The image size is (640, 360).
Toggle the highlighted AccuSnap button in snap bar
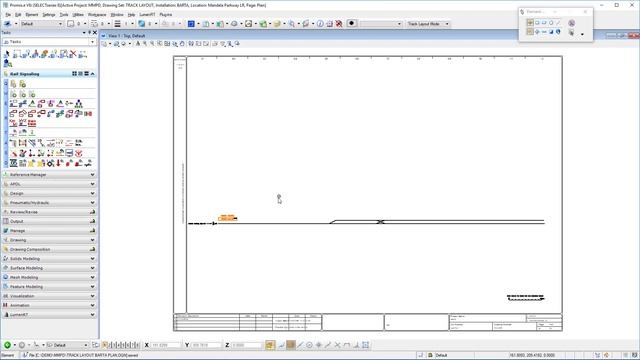[x=270, y=345]
